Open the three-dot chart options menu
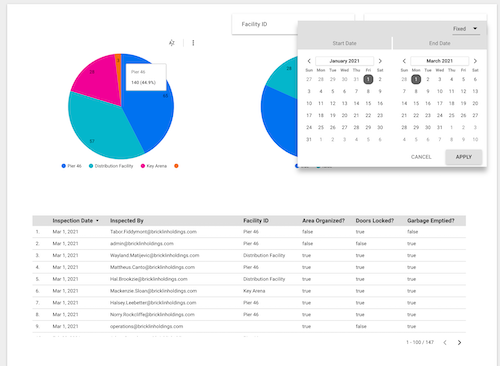The height and width of the screenshot is (366, 500). point(193,43)
